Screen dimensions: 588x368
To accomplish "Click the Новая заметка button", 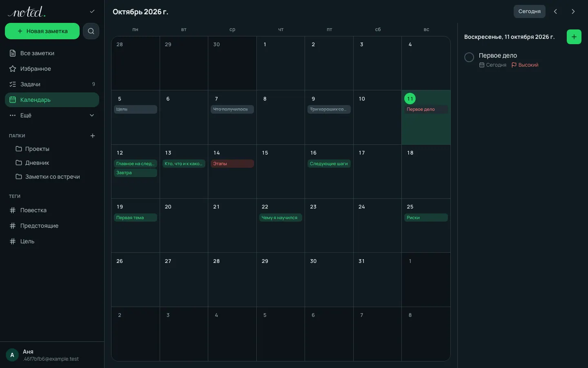I will tap(42, 31).
